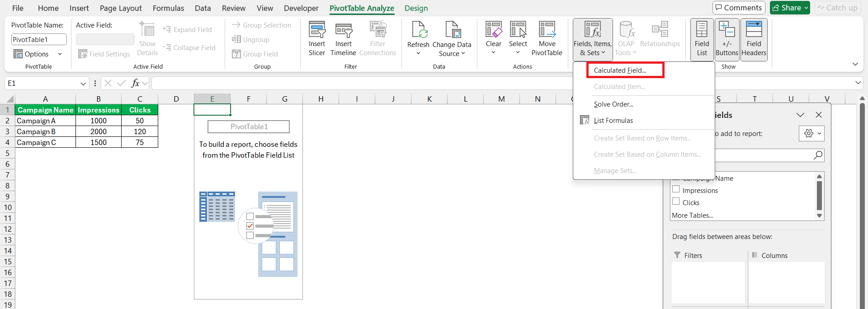Open the Review tab
Screen dimensions: 868x309
pos(234,8)
